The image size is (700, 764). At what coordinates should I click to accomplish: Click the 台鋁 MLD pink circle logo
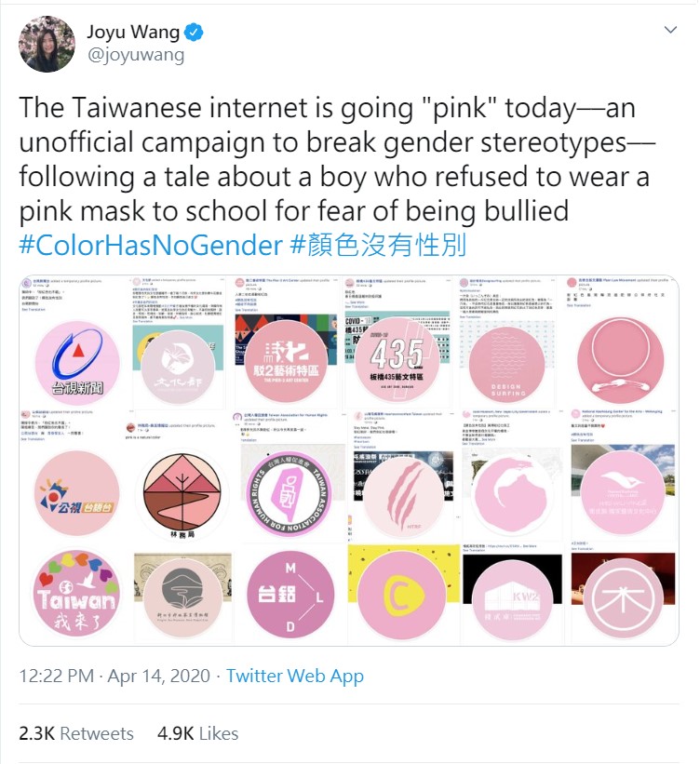pos(290,596)
